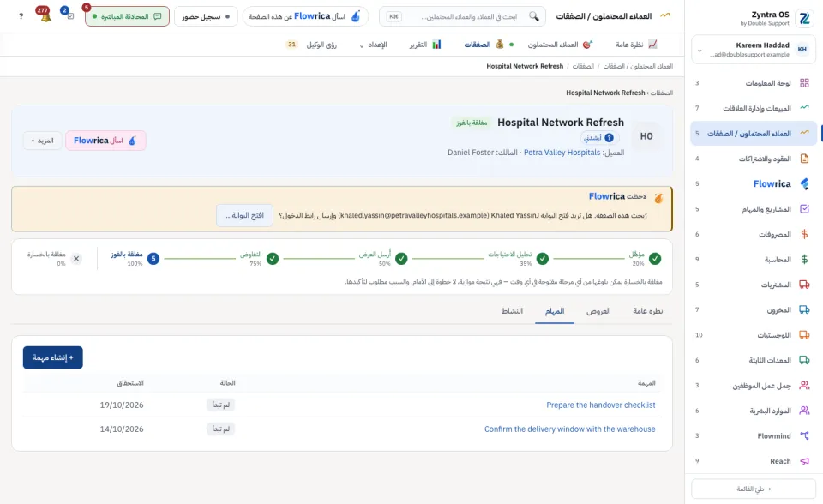This screenshot has height=504, width=823.
Task: Click the المهمة column header
Action: tap(646, 383)
